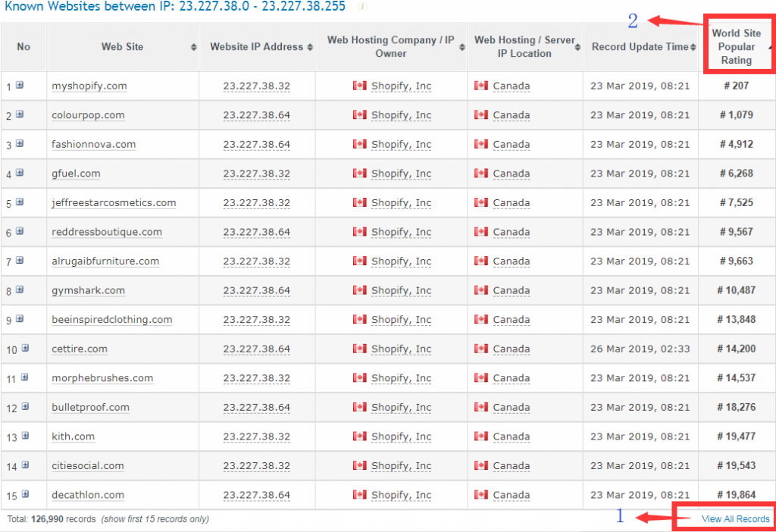This screenshot has height=532, width=776.
Task: Click Shopify, Inc in decathlon.com row
Action: 402,494
